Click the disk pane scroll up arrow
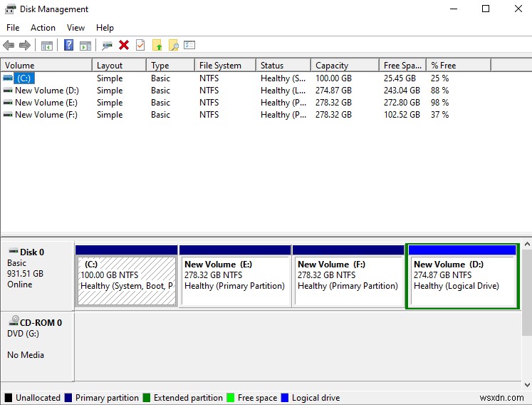Viewport: 532px width, 405px height. (x=527, y=244)
